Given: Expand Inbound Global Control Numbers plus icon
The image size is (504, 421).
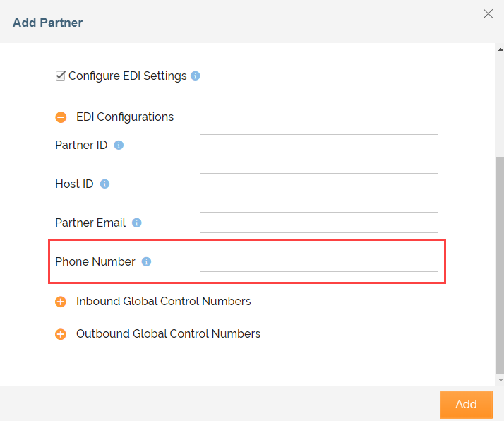Looking at the screenshot, I should pyautogui.click(x=61, y=302).
